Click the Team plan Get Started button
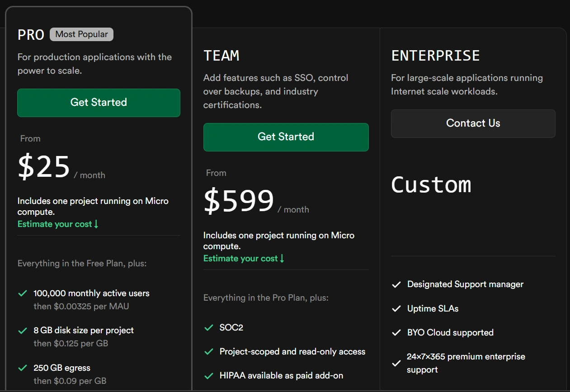570x392 pixels. (x=286, y=137)
